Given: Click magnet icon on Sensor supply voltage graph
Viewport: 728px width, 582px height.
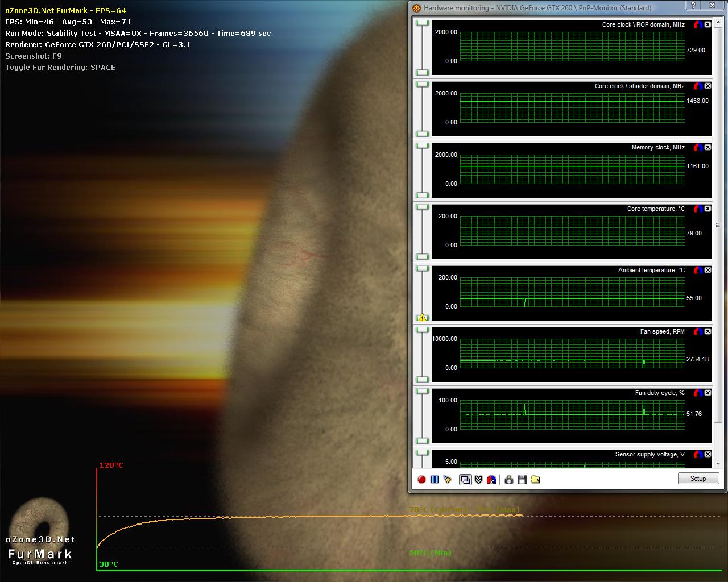Looking at the screenshot, I should click(x=698, y=454).
